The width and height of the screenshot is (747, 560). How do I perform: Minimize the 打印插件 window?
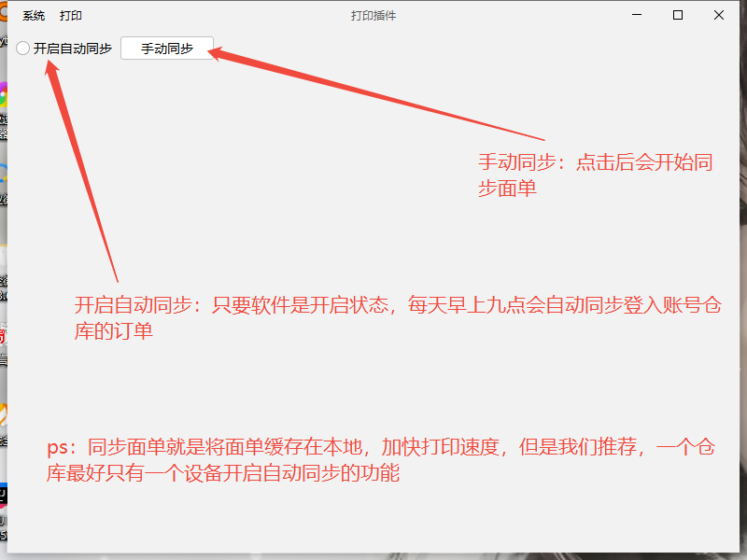click(x=638, y=15)
